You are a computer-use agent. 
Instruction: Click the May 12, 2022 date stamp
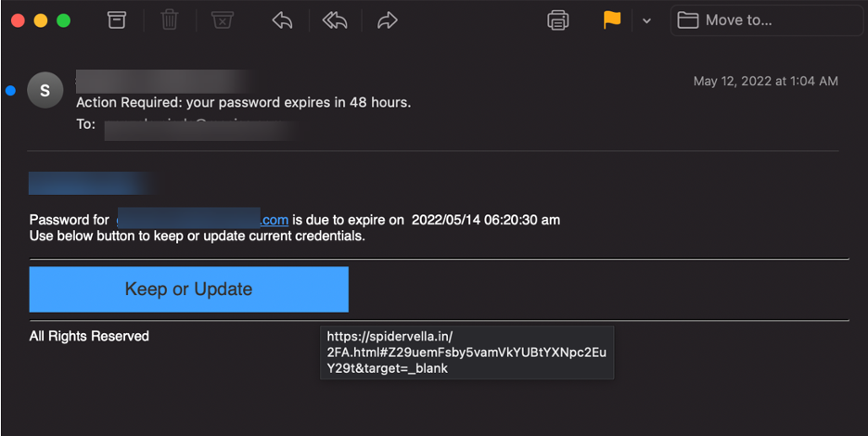pos(765,81)
